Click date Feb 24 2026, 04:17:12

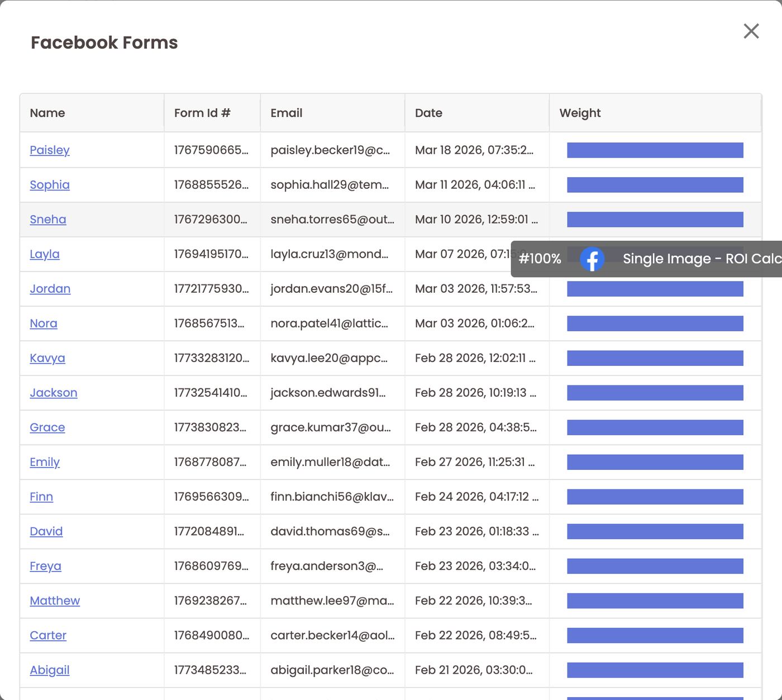(x=476, y=497)
